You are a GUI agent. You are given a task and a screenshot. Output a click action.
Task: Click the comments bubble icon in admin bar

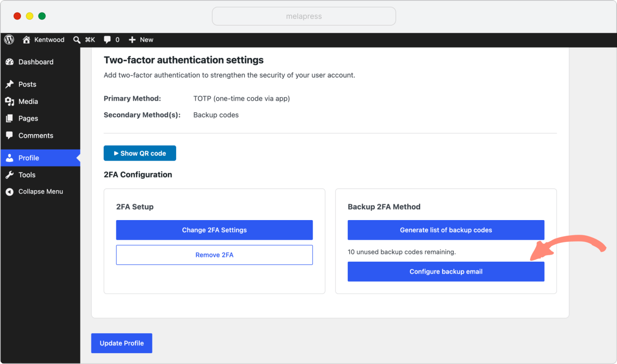tap(108, 40)
